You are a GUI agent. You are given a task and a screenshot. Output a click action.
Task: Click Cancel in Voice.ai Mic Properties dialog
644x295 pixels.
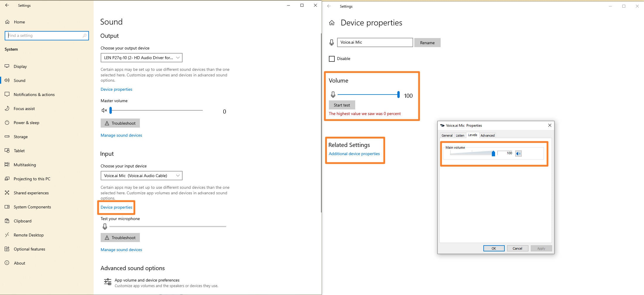(x=518, y=248)
